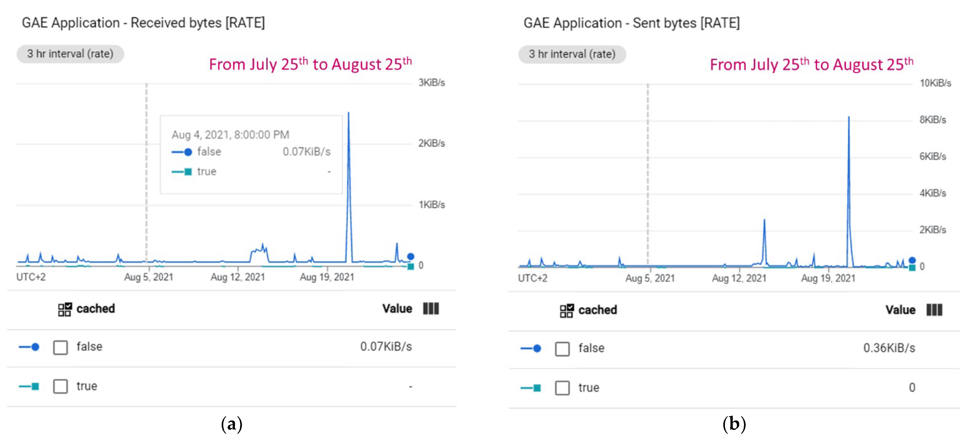Click the column display icon in Sent bytes legend

[x=934, y=310]
